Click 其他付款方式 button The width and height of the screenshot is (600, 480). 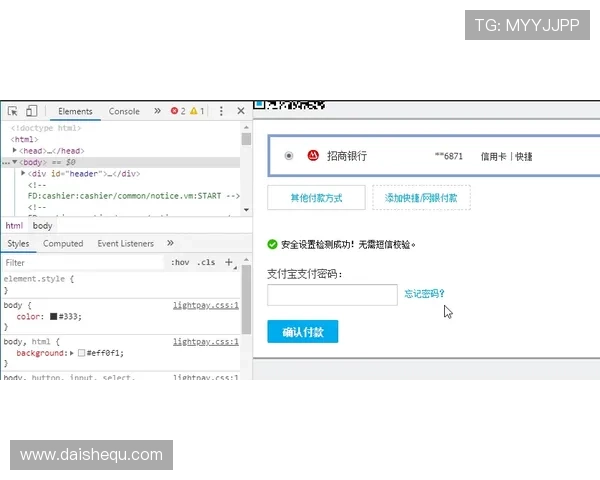[316, 198]
